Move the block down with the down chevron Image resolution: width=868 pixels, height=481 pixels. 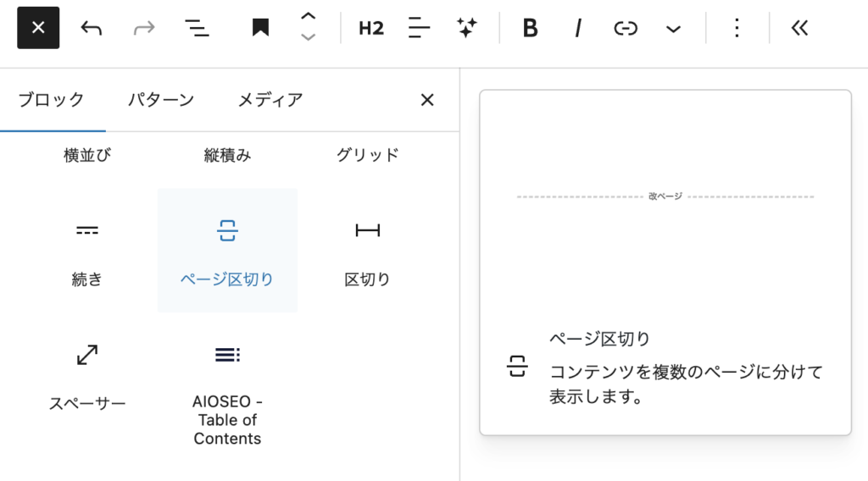[x=309, y=37]
